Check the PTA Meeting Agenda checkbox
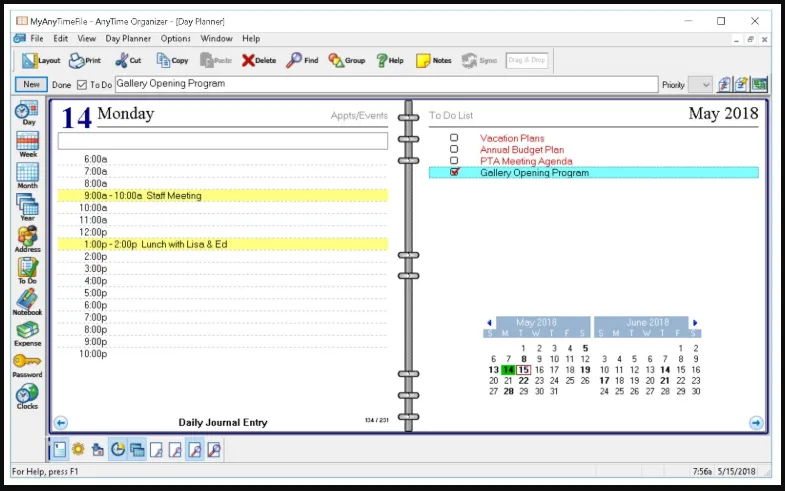 pyautogui.click(x=454, y=161)
